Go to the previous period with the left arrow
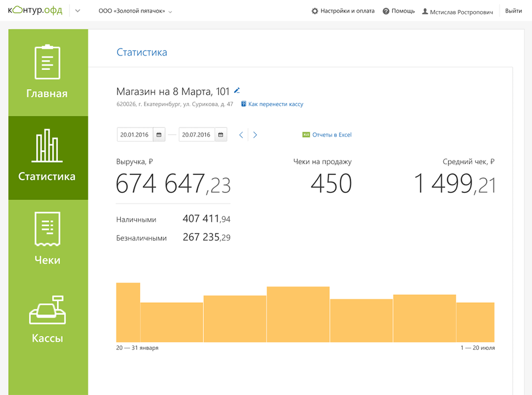 pos(241,135)
